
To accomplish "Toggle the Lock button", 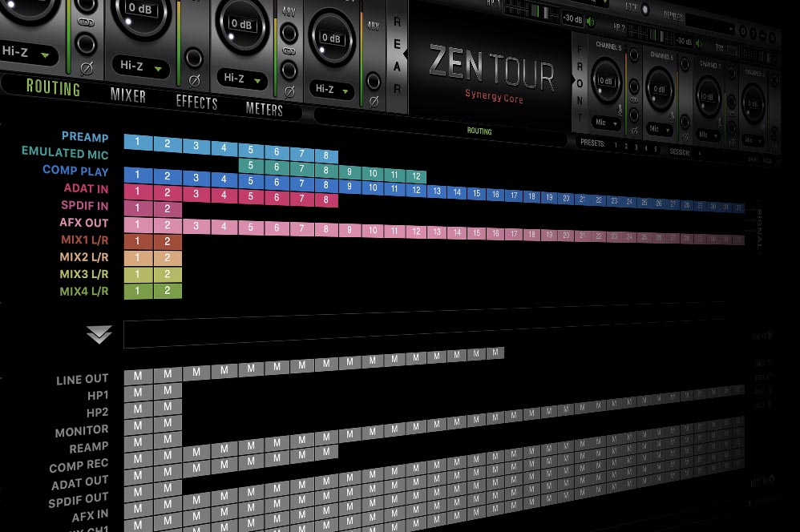I will (x=646, y=8).
